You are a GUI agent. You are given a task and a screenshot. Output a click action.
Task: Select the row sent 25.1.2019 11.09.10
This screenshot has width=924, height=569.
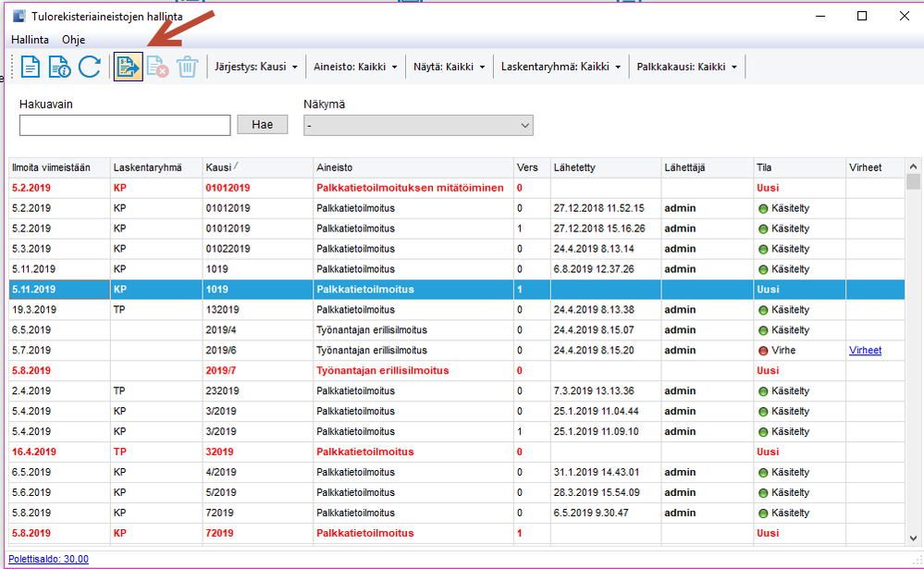point(457,432)
